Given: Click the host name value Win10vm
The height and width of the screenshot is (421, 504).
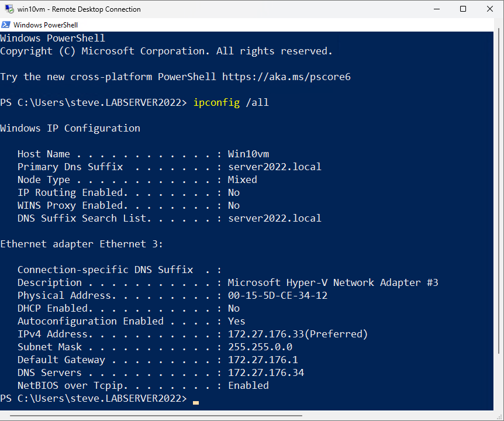Looking at the screenshot, I should coord(248,154).
